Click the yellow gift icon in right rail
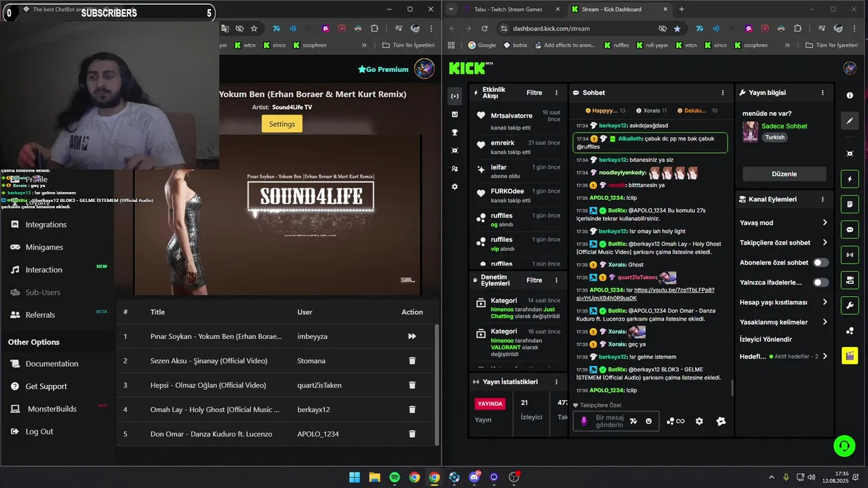The height and width of the screenshot is (488, 868). 850,356
